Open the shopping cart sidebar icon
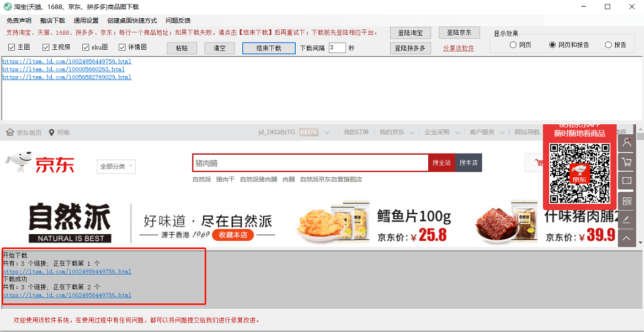 pyautogui.click(x=627, y=162)
